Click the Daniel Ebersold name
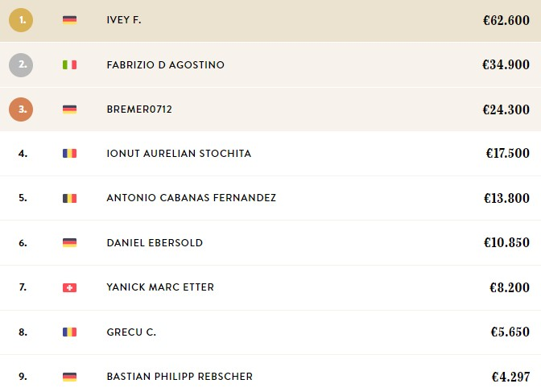 (155, 242)
